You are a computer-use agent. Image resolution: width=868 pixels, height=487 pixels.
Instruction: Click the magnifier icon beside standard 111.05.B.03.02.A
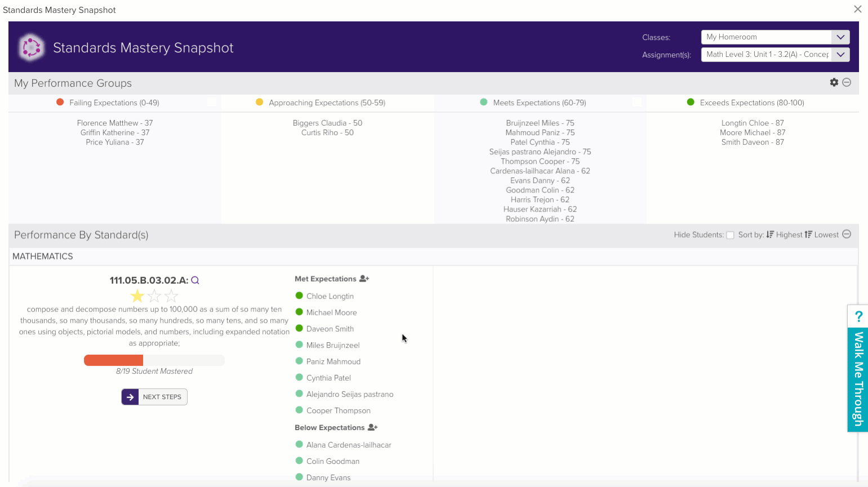point(195,280)
